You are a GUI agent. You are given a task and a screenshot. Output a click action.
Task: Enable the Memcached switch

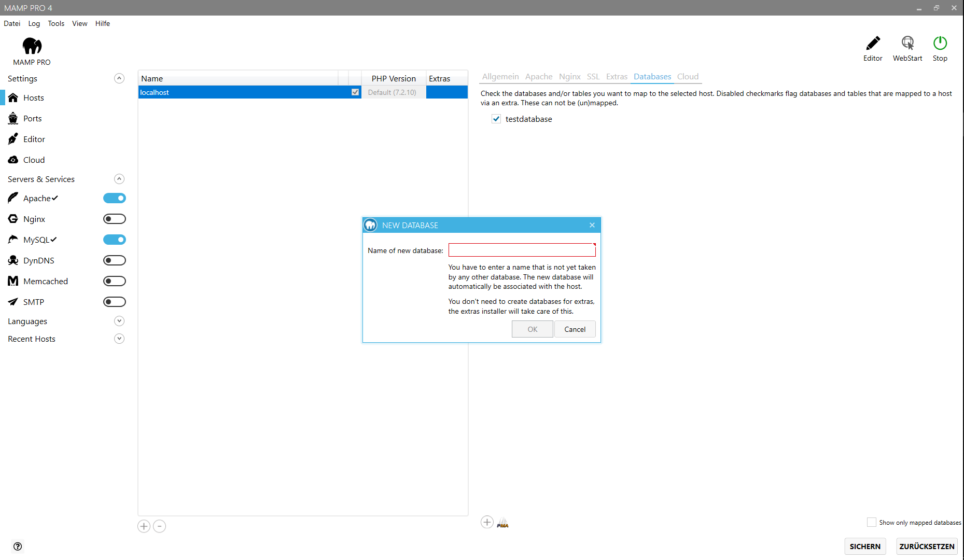115,281
